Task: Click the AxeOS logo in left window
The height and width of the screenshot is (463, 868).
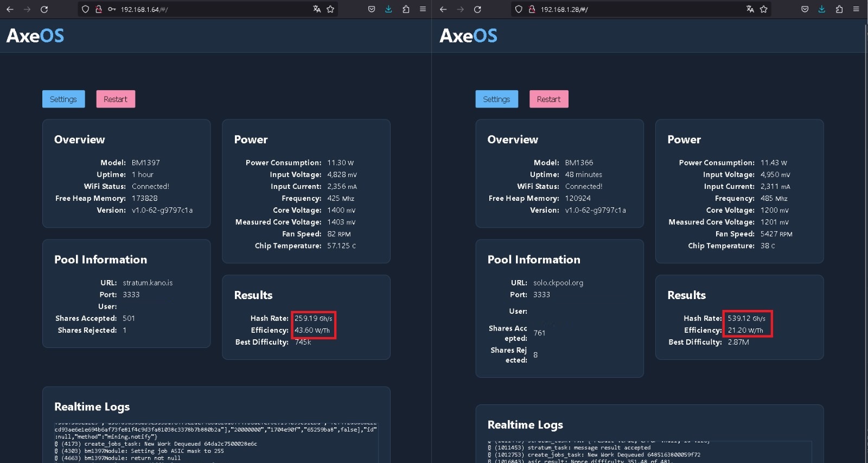Action: (35, 36)
